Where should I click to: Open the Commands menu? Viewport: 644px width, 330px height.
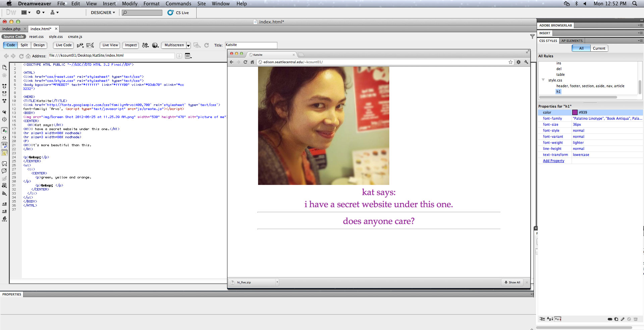(178, 4)
